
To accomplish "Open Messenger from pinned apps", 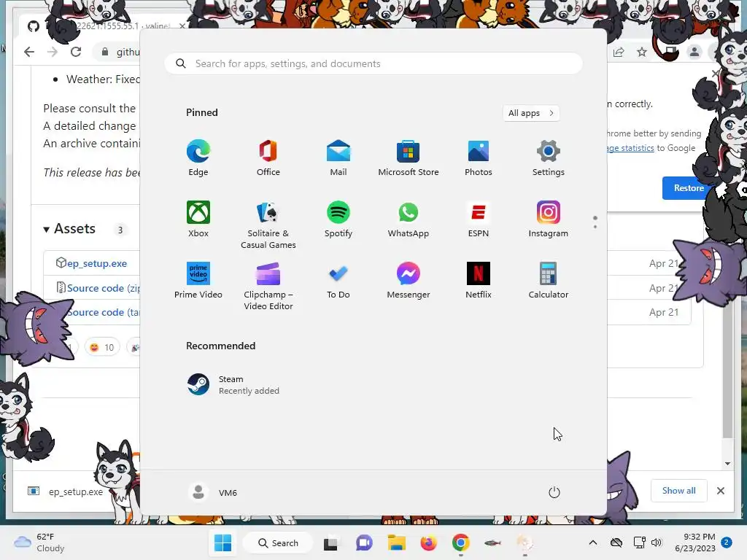I will [x=409, y=281].
